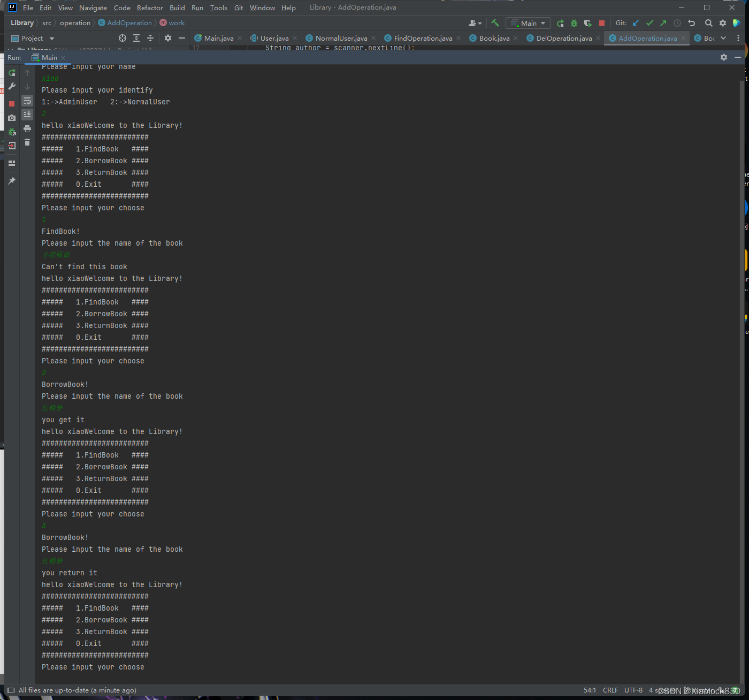Screen dimensions: 749x700
Task: Click the src breadcrumb
Action: 47,23
